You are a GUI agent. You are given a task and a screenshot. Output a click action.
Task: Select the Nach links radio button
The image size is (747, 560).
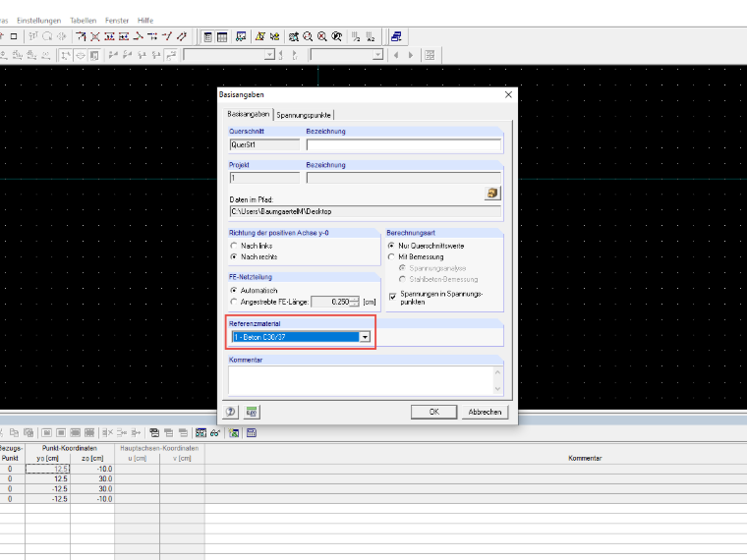(x=234, y=246)
